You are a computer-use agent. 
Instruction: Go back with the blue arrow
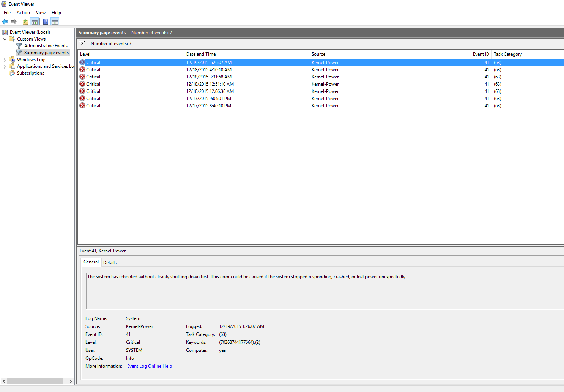pyautogui.click(x=5, y=22)
